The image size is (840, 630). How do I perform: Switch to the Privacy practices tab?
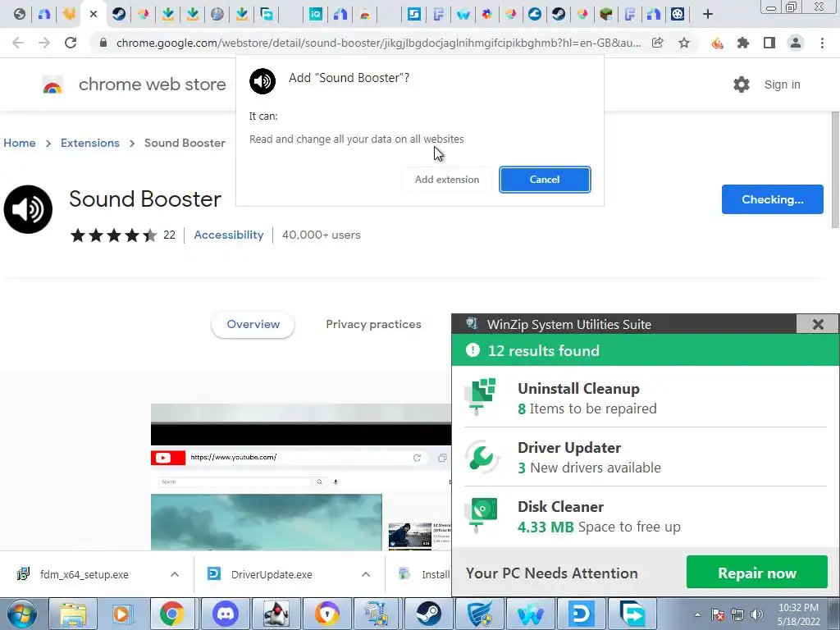pyautogui.click(x=373, y=324)
